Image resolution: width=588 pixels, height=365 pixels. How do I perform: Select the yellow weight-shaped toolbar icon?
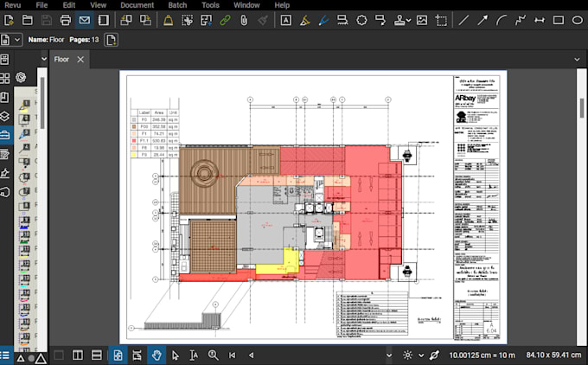[x=168, y=20]
